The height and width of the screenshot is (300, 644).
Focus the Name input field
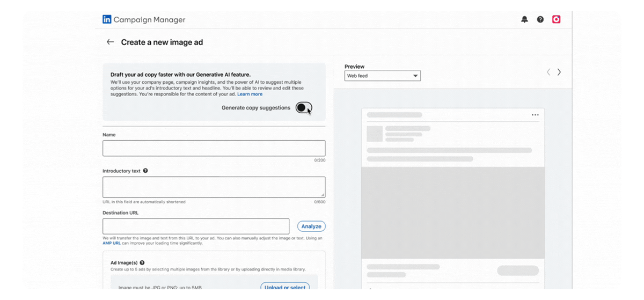214,148
